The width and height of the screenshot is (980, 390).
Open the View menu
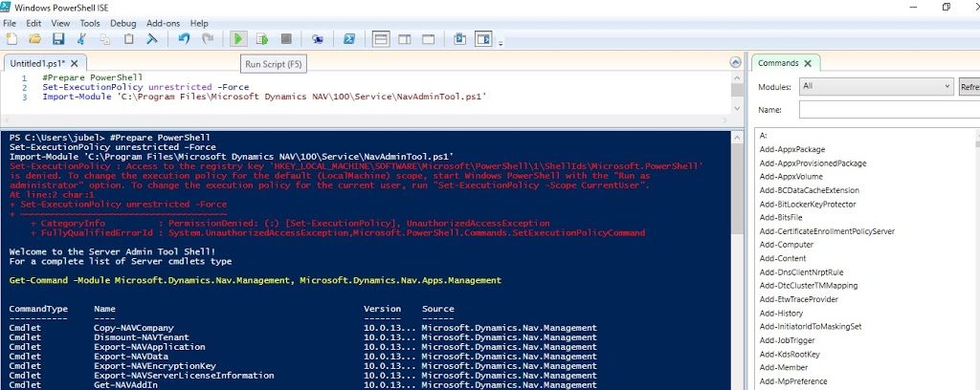[60, 23]
